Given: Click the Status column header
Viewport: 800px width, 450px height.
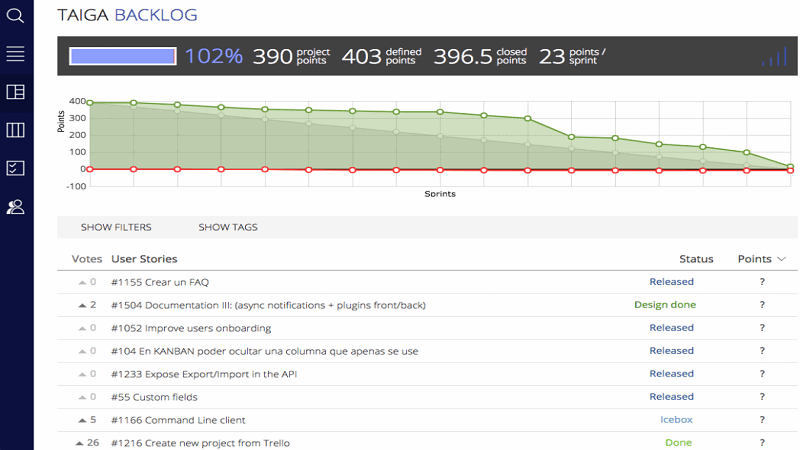Looking at the screenshot, I should tap(696, 259).
